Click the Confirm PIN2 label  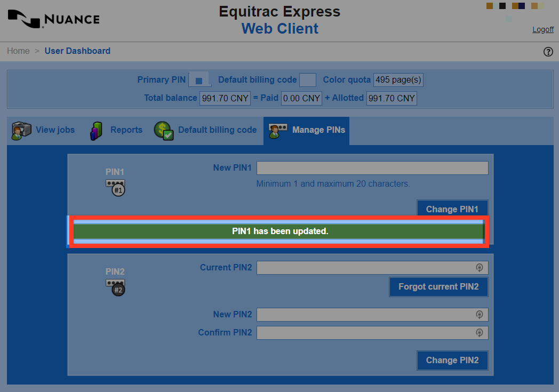225,333
